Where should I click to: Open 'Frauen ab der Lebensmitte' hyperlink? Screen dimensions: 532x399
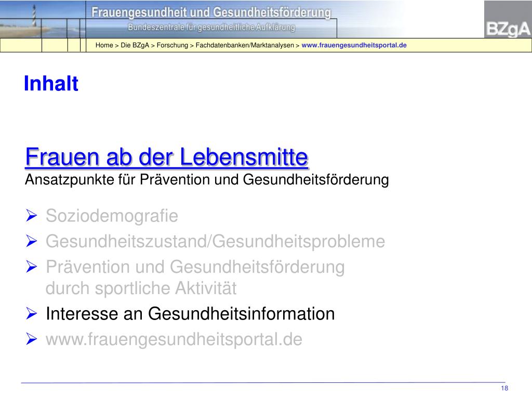click(167, 157)
